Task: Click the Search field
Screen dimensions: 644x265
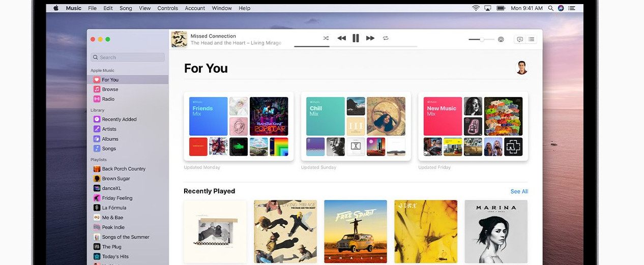Action: tap(128, 57)
